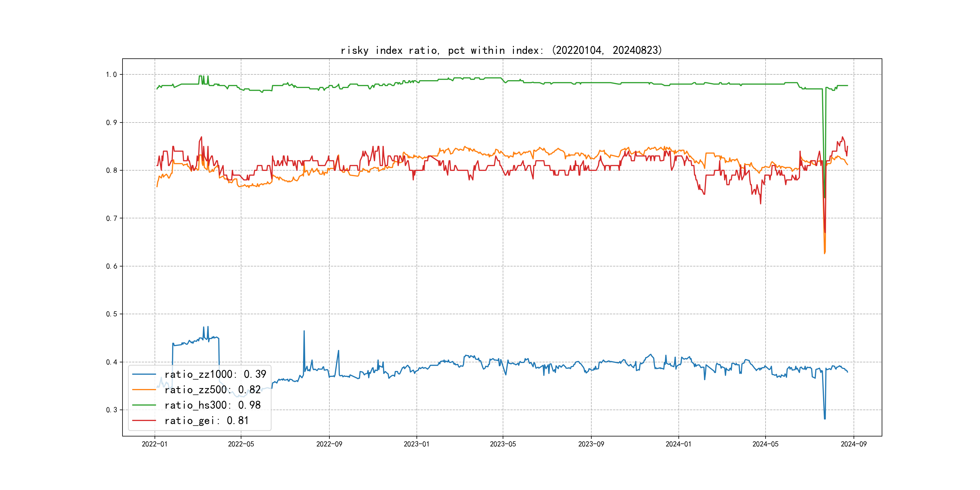Click the 2024-01 x-axis tick label

point(678,444)
